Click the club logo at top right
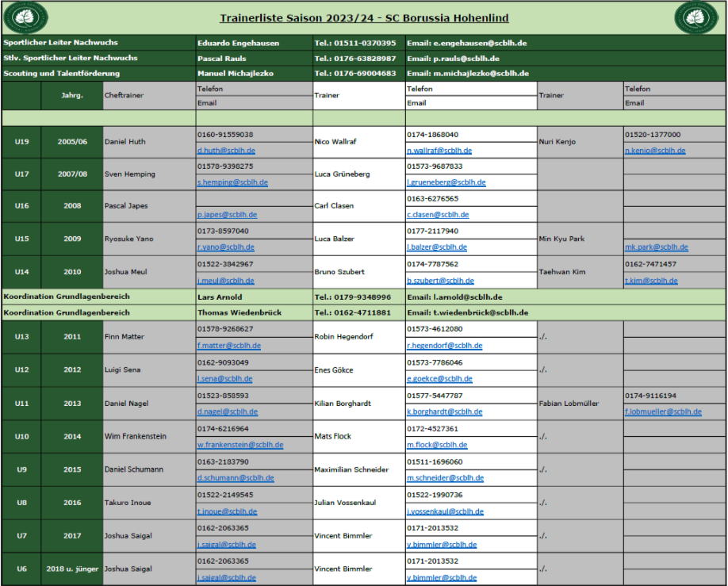This screenshot has width=728, height=586. (x=696, y=17)
